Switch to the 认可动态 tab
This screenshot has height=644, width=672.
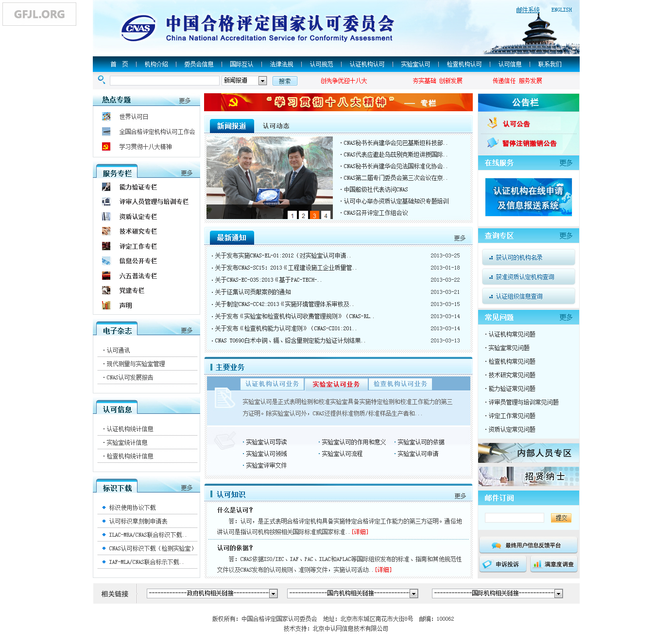[x=276, y=126]
